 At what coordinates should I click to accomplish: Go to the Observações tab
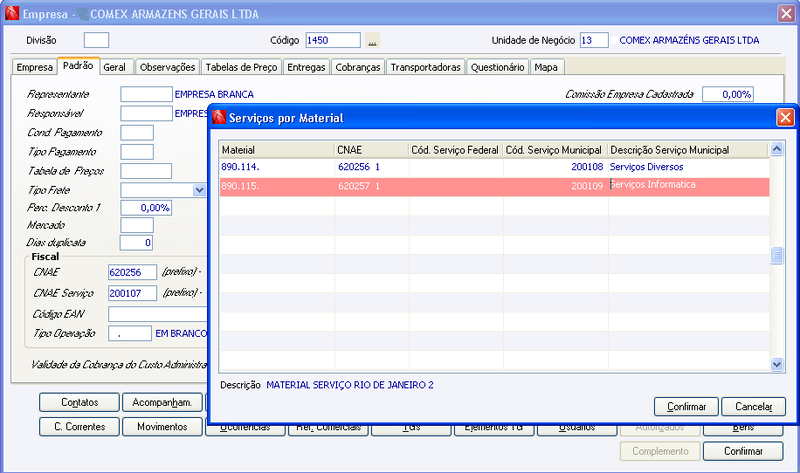point(167,67)
